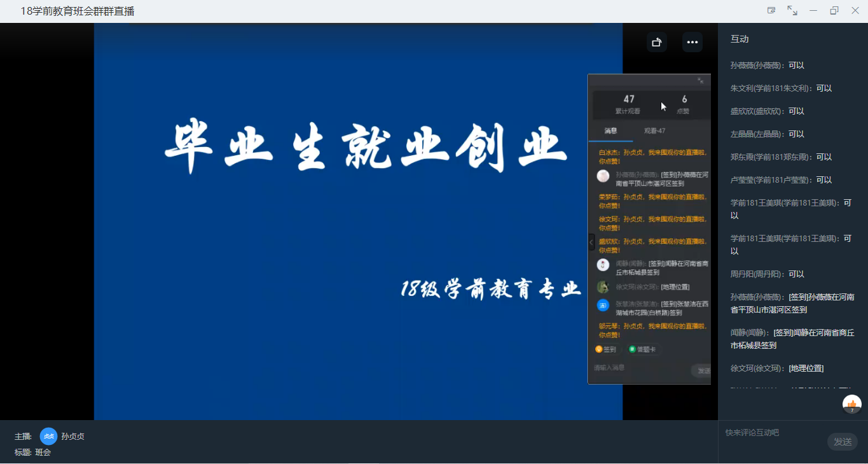Click 孙薇薇's avatar in embedded message list
This screenshot has width=868, height=464.
[603, 176]
